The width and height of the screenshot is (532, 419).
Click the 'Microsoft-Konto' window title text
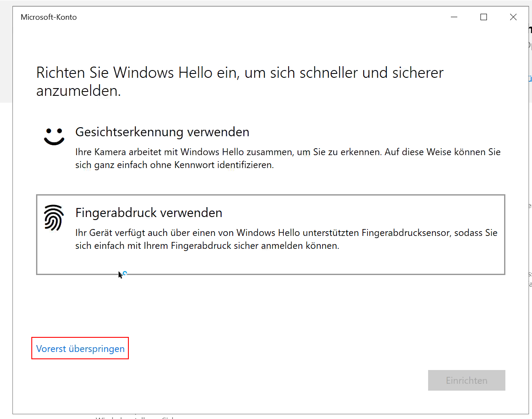[49, 17]
